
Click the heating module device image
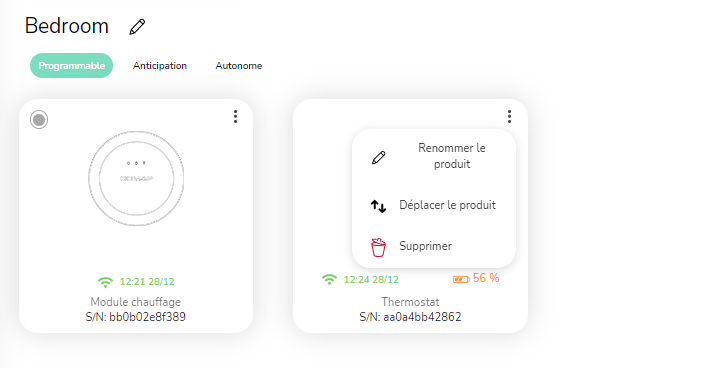click(x=136, y=178)
